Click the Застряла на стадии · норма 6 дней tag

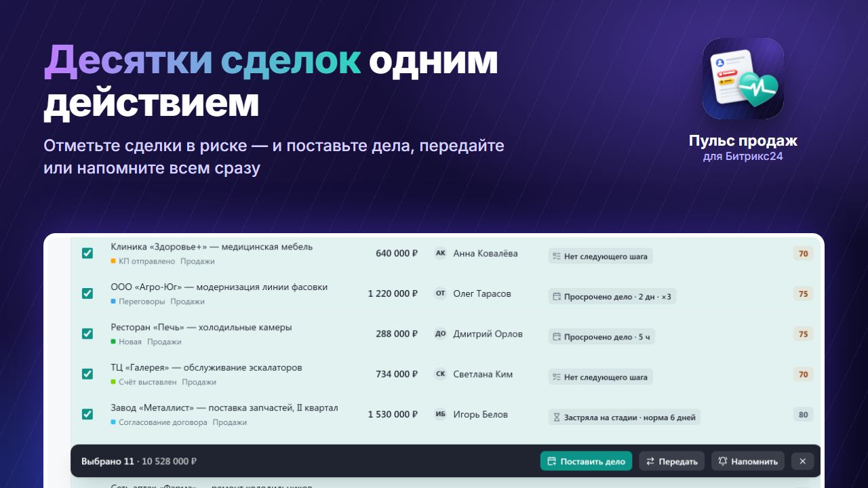coord(625,418)
